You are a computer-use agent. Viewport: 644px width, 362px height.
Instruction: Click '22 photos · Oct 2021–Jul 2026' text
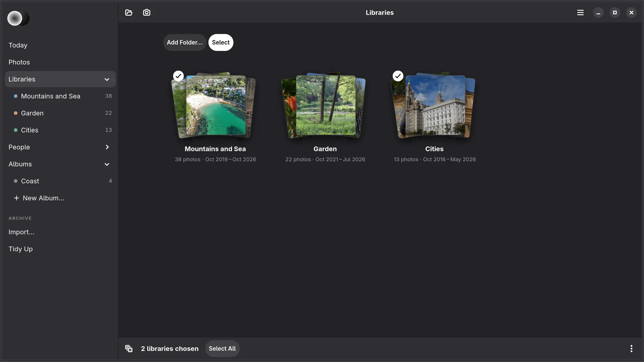pyautogui.click(x=325, y=159)
